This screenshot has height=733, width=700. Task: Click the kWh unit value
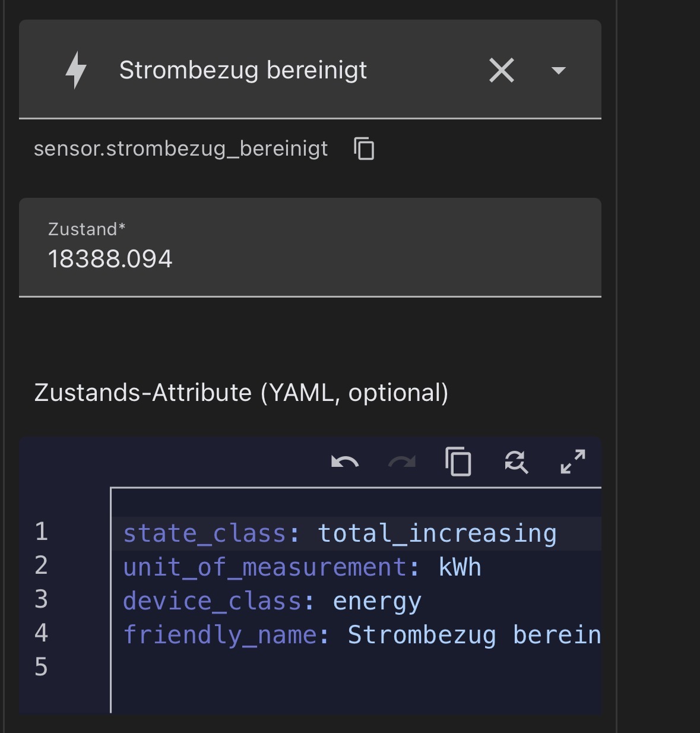(460, 567)
